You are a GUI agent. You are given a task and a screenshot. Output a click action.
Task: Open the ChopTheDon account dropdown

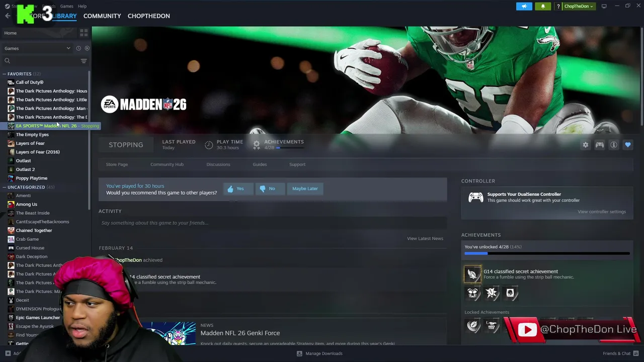click(x=579, y=6)
